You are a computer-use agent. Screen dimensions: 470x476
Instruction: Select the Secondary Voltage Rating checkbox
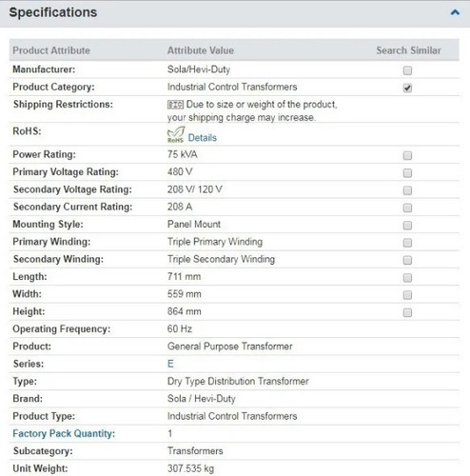[x=407, y=190]
